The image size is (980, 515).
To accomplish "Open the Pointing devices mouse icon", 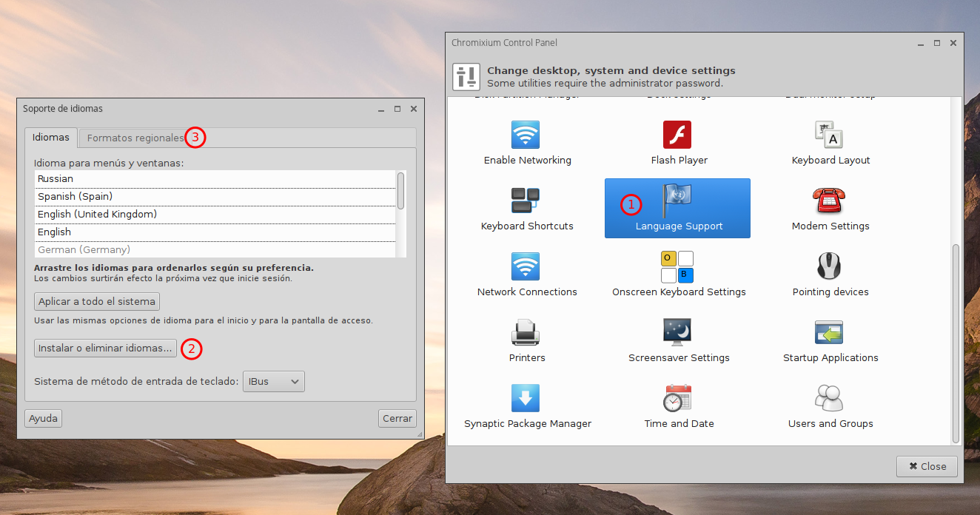I will [x=829, y=267].
